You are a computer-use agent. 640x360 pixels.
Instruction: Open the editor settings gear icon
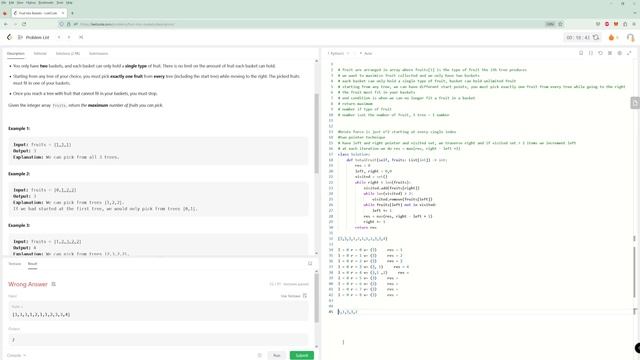tap(620, 53)
